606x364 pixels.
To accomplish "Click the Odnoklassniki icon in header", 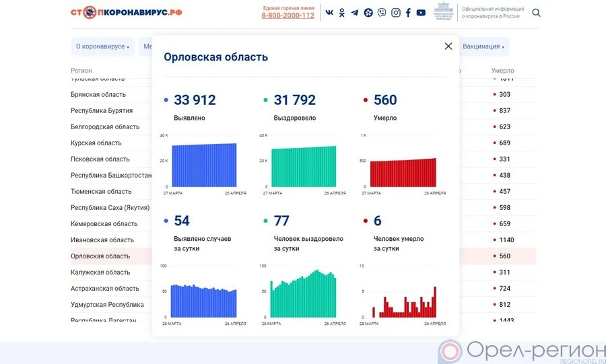I will [x=342, y=13].
